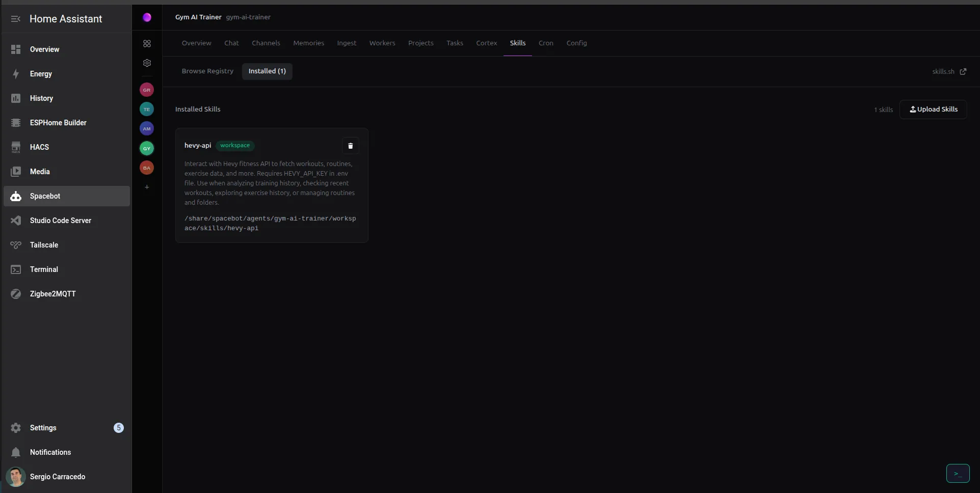Click the Spacebot dashboard grid icon
This screenshot has width=980, height=493.
(147, 44)
